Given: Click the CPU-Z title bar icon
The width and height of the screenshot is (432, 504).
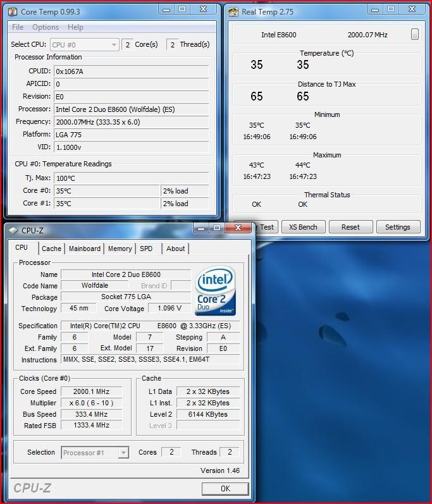Looking at the screenshot, I should pos(13,230).
